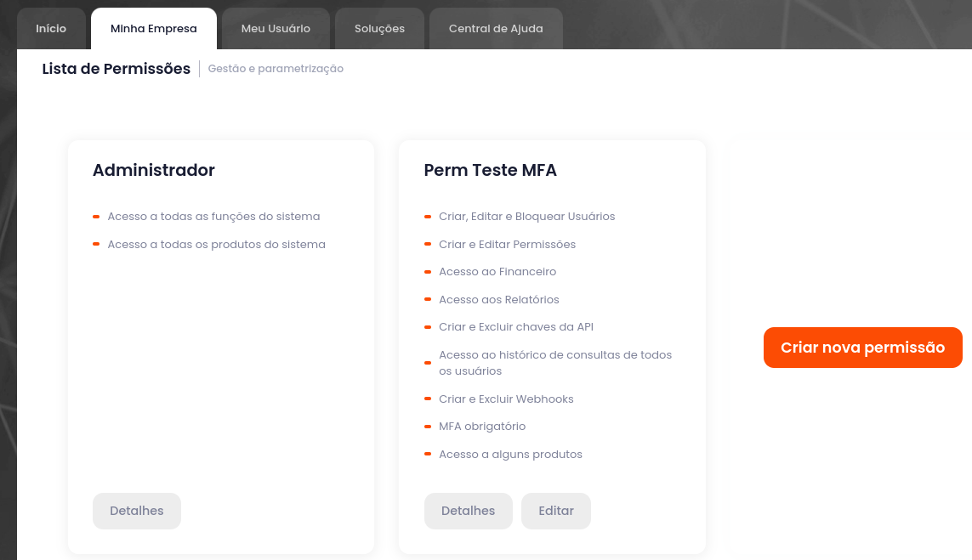This screenshot has width=972, height=560.
Task: Switch to the Meu Usuário tab
Action: [x=276, y=29]
